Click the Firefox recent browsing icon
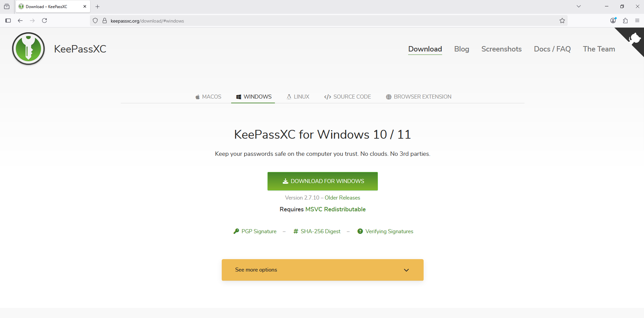Screen dimensions: 644x318 tap(7, 6)
